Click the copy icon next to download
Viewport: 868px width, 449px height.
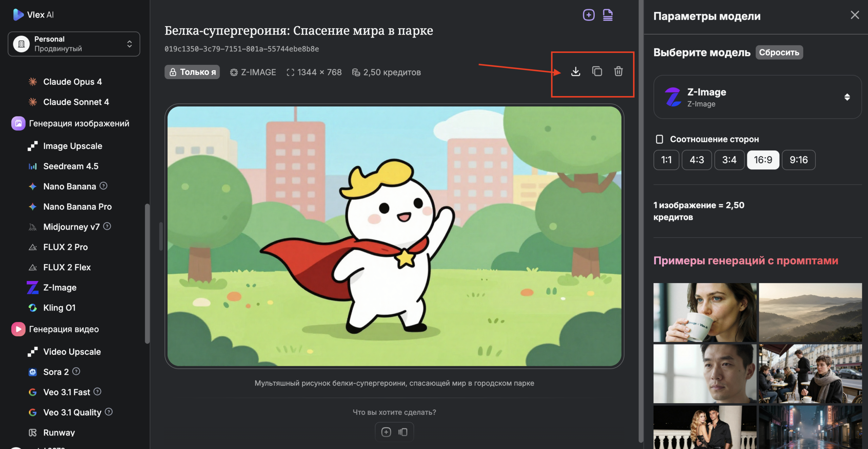(x=597, y=72)
